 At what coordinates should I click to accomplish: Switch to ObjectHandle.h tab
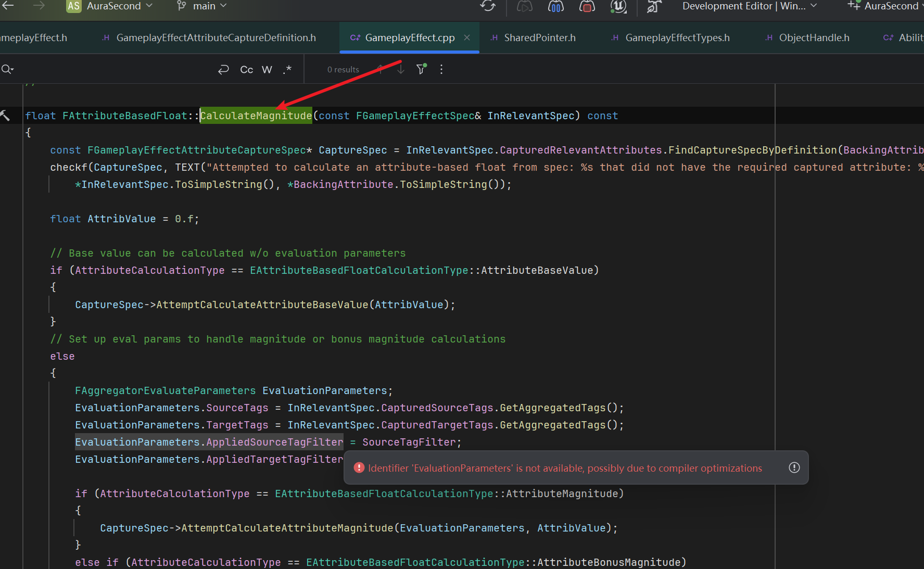point(808,37)
